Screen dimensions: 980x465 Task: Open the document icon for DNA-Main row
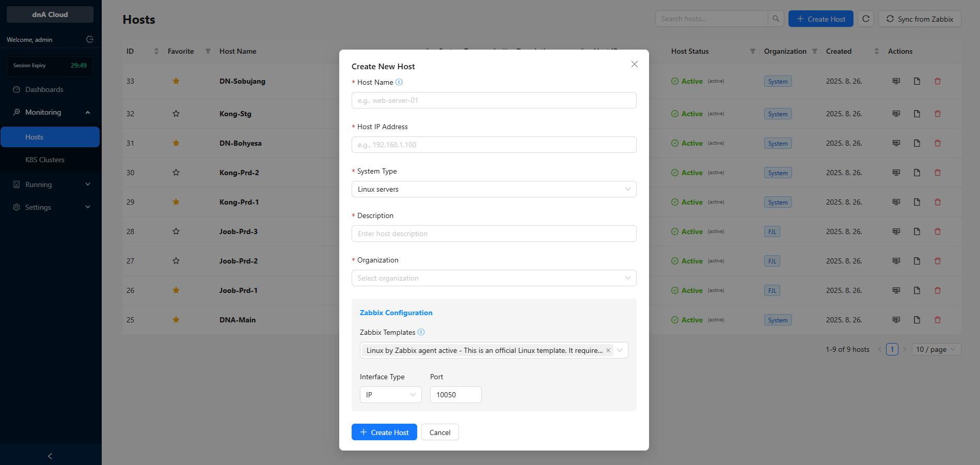pyautogui.click(x=917, y=320)
